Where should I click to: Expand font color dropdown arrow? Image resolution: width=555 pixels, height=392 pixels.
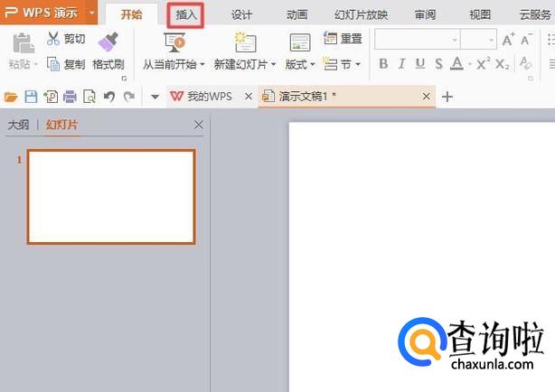point(470,65)
